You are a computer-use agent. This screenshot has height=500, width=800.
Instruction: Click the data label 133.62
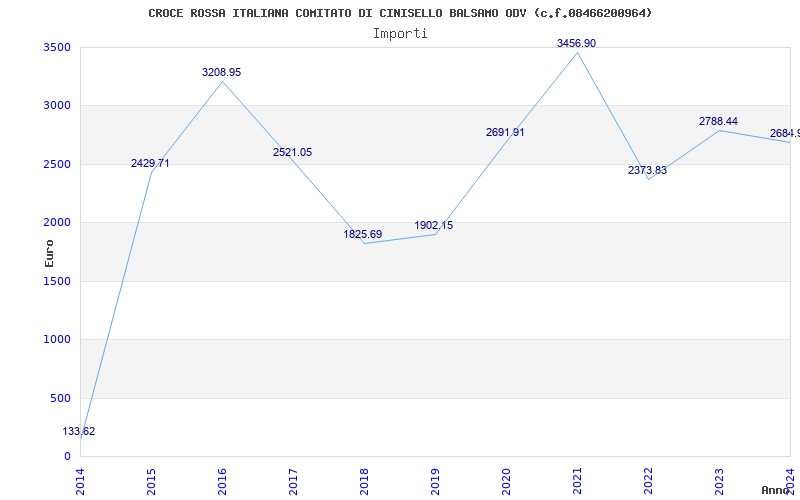tap(79, 431)
